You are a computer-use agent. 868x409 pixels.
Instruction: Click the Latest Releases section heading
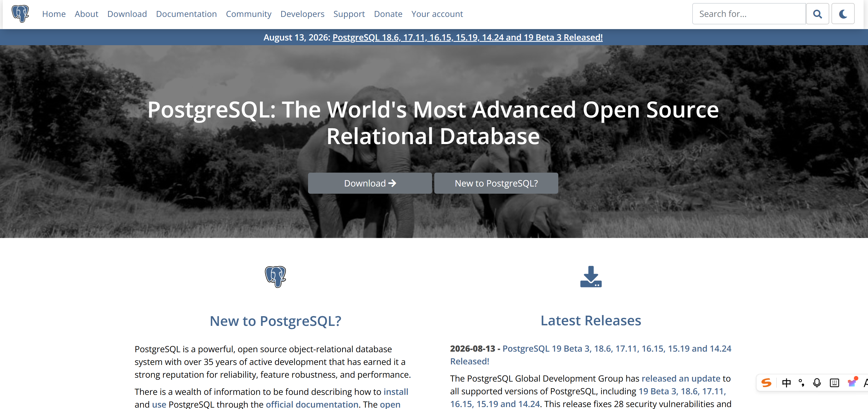591,320
